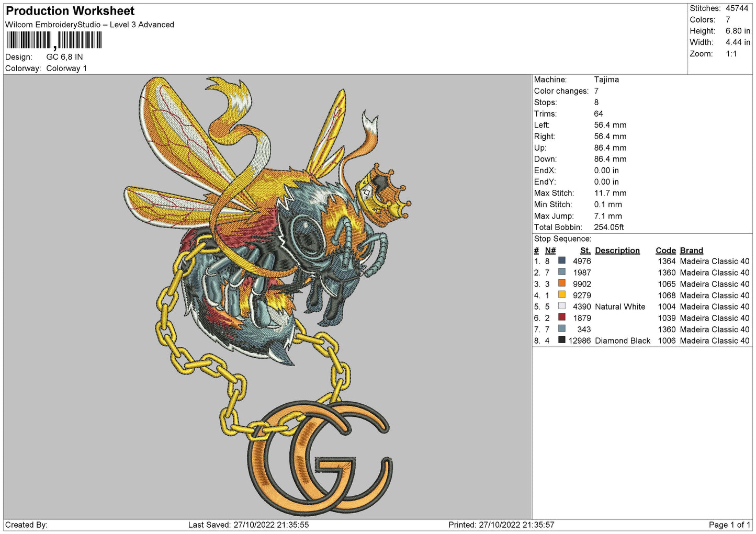
Task: Click the Total Bobbin value 254.05ft
Action: click(609, 227)
